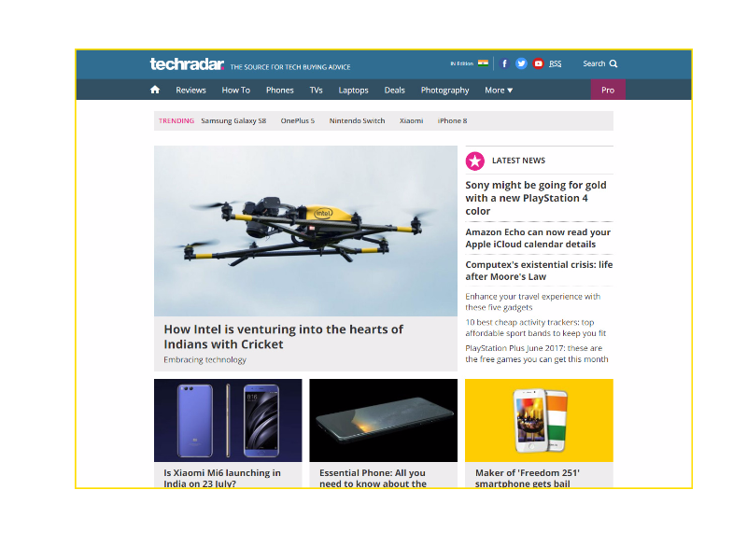Screen dimensions: 747x560
Task: Read the Sony PlayStation 4 color article
Action: [x=536, y=198]
